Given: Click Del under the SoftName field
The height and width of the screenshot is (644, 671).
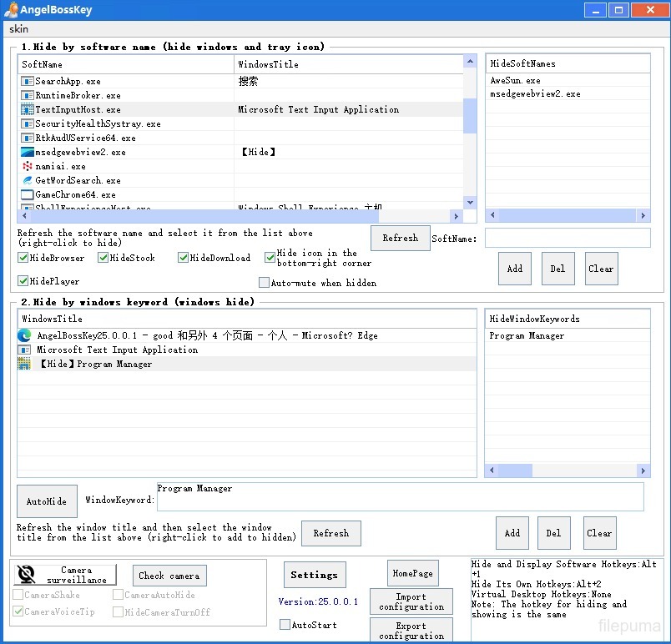Looking at the screenshot, I should tap(557, 269).
